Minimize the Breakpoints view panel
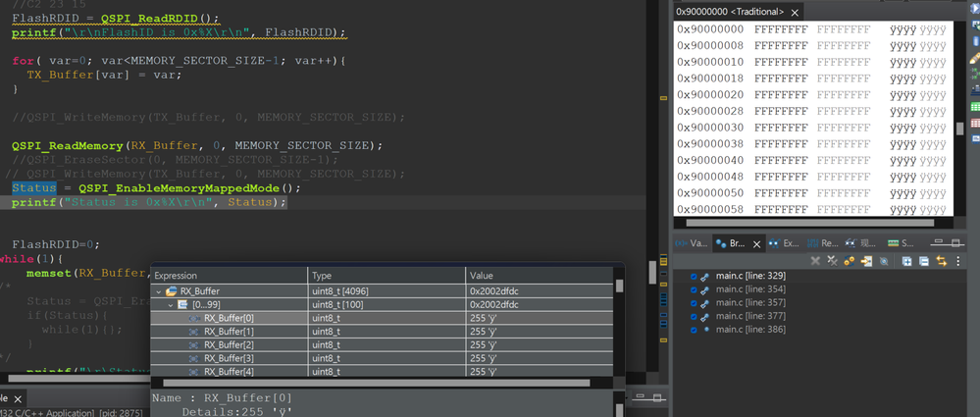This screenshot has width=980, height=417. click(938, 242)
